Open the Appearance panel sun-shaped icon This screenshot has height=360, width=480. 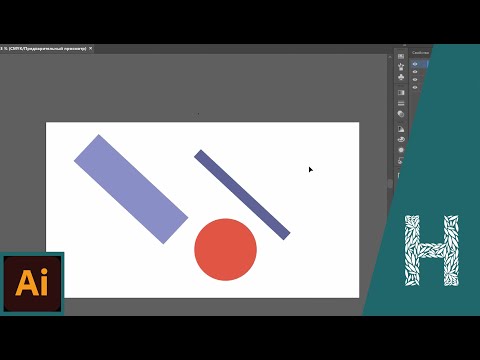click(x=401, y=150)
